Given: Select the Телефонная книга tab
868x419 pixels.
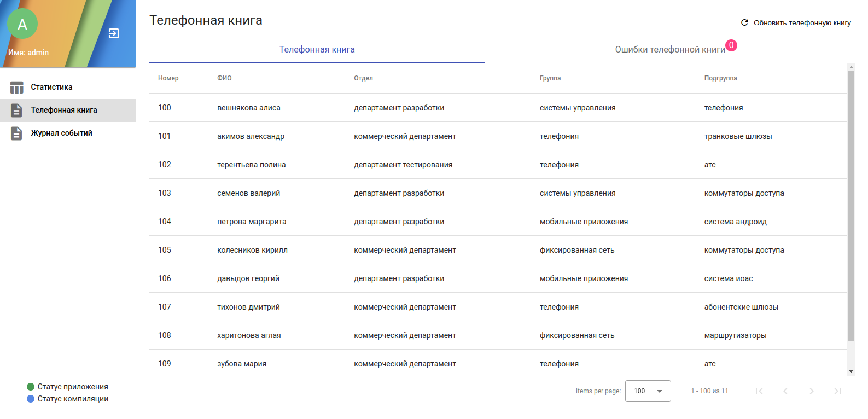Looking at the screenshot, I should (x=317, y=50).
